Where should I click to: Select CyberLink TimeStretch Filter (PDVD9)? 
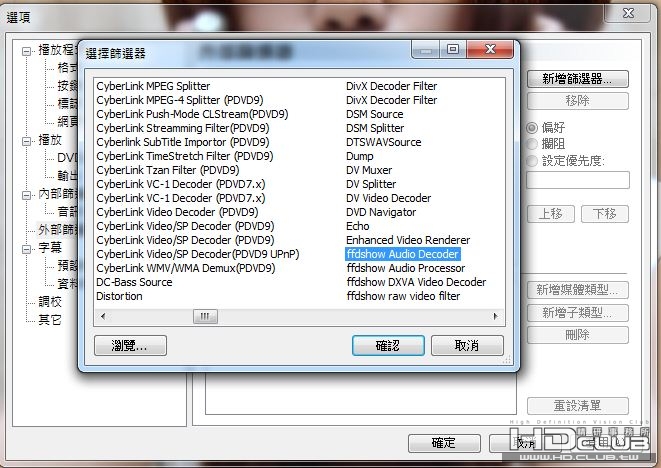[185, 156]
